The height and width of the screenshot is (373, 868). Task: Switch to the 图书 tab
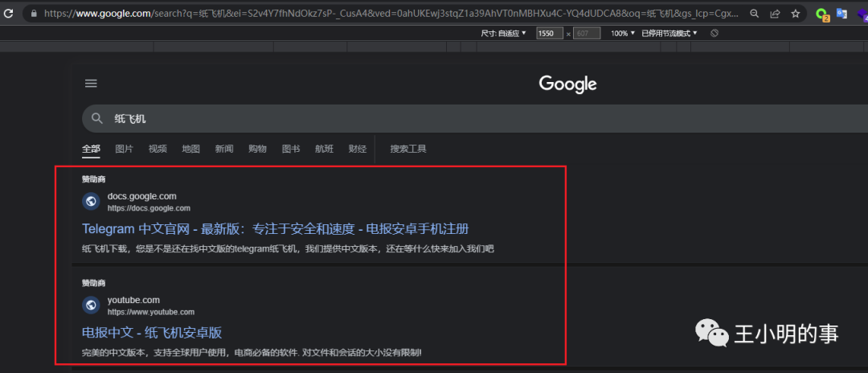click(291, 149)
